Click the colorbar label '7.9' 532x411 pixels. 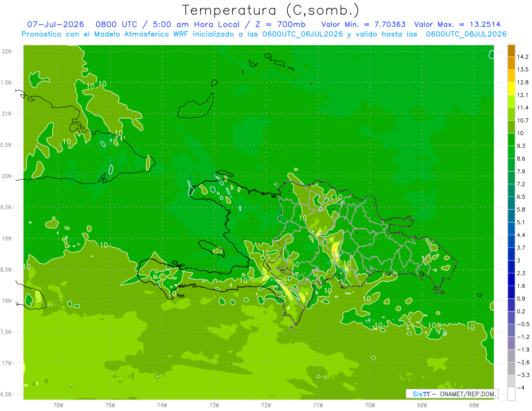coord(521,171)
